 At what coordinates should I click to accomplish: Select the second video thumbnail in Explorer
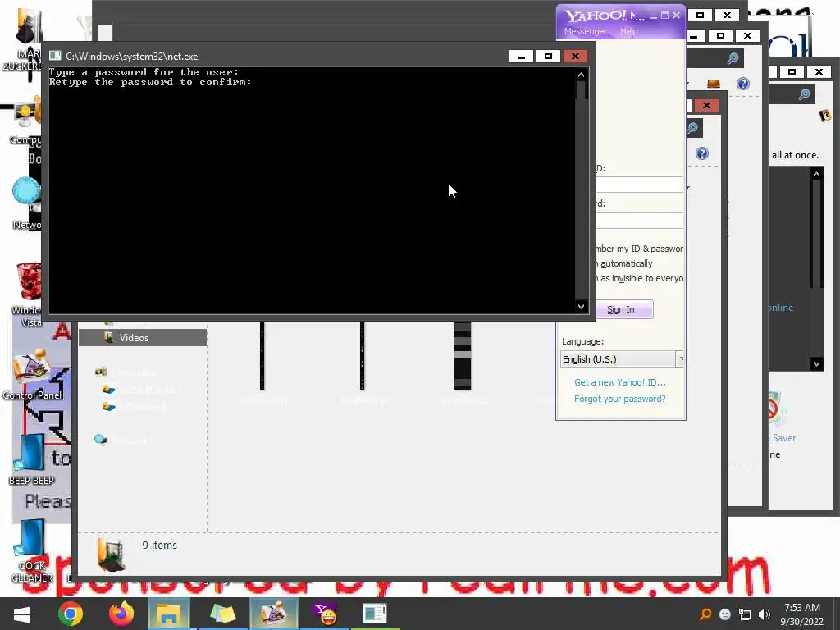(363, 356)
